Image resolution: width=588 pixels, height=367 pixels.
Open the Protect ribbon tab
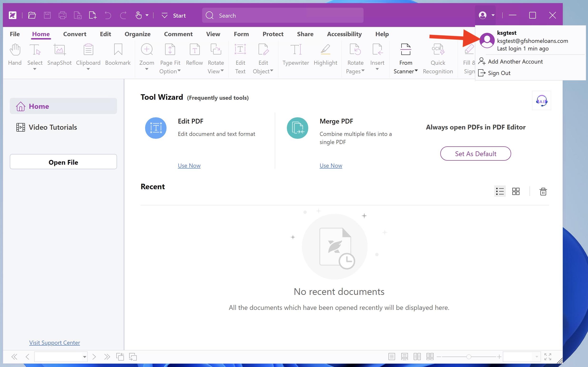click(273, 34)
